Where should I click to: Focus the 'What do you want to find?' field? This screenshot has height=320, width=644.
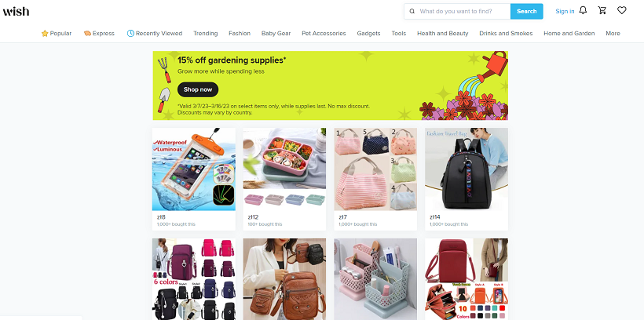pos(463,12)
